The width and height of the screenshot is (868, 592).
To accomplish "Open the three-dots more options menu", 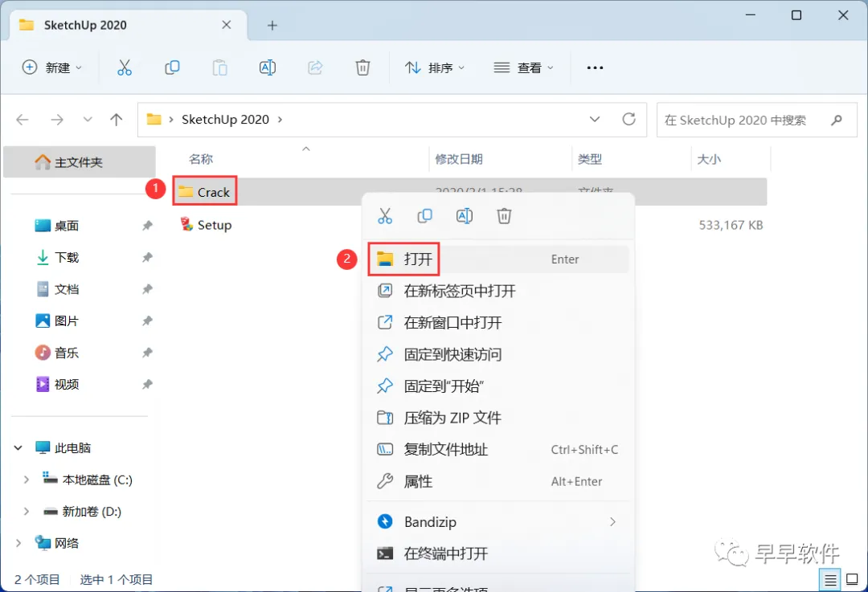I will [x=595, y=67].
